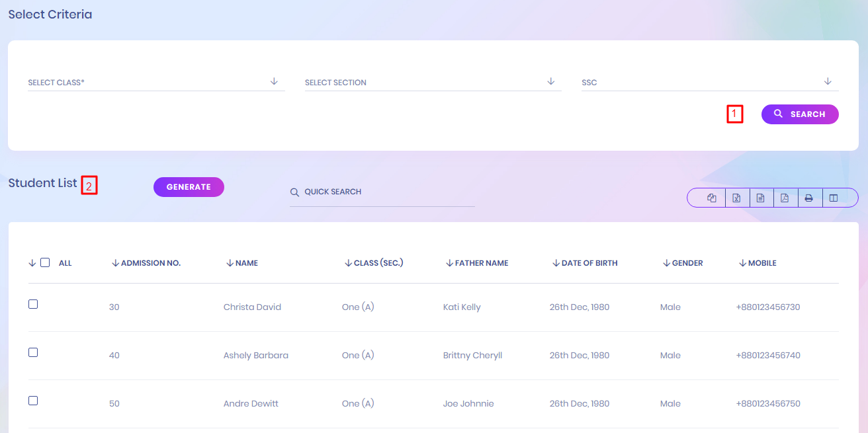Focus the Quick Search input field
Image resolution: width=868 pixels, height=433 pixels.
387,192
